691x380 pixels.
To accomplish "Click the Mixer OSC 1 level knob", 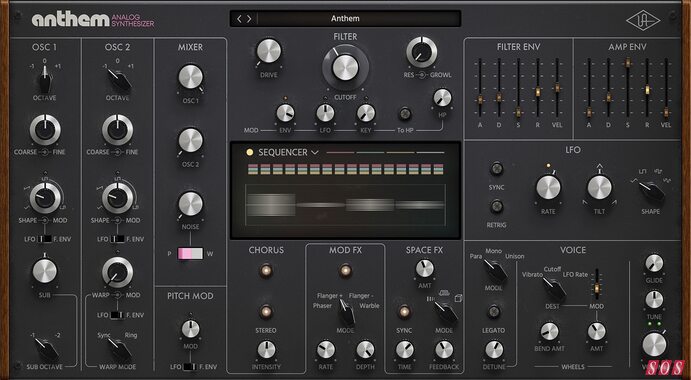I will (190, 77).
